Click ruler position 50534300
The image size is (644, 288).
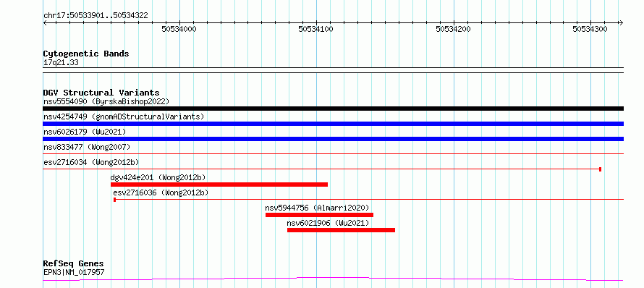pos(590,29)
